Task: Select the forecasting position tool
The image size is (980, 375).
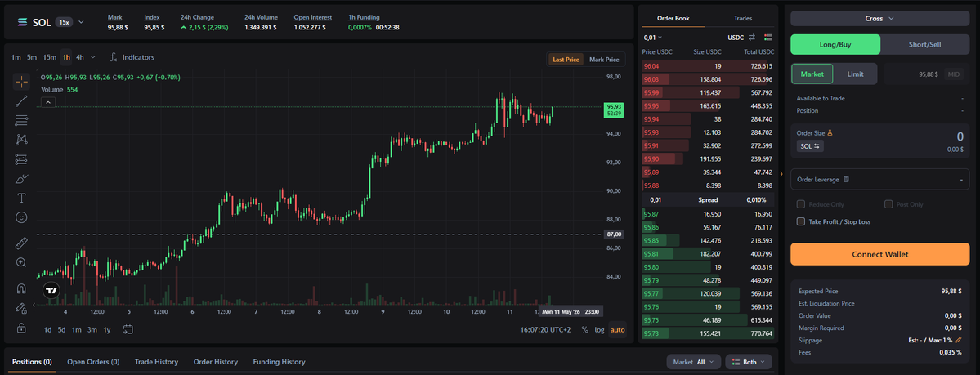Action: pos(21,158)
